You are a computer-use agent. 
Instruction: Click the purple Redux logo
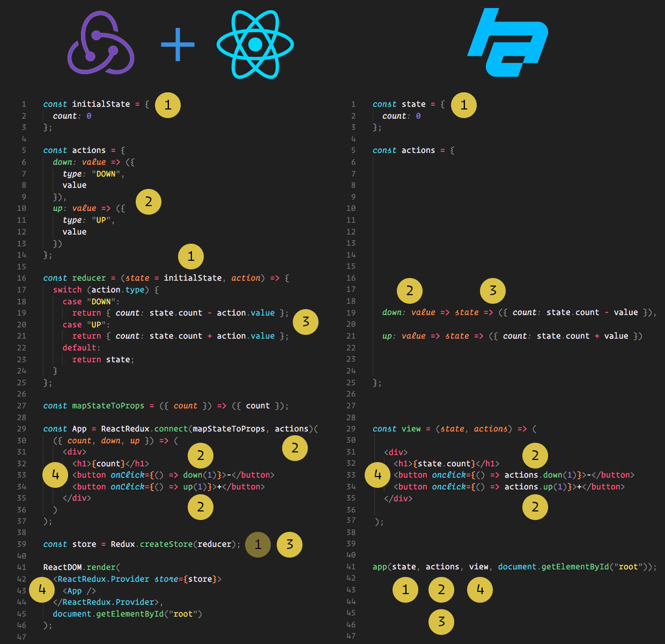(101, 43)
